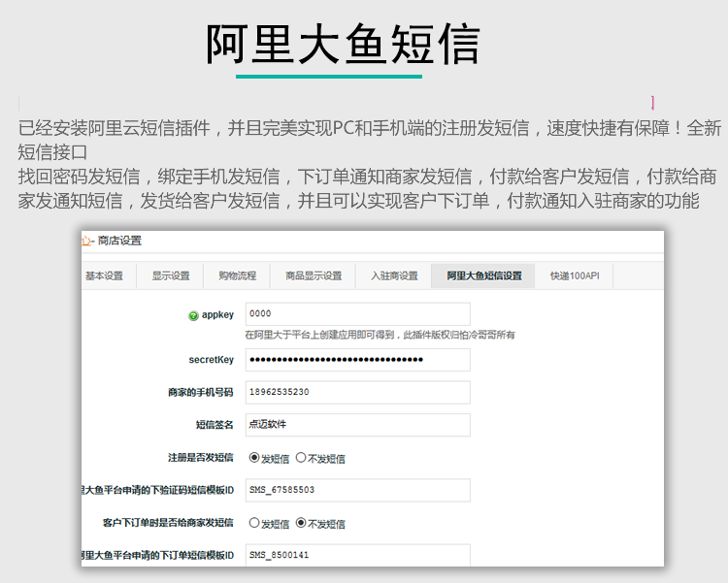Click the 注册是否发短信 label
This screenshot has height=583, width=728.
tap(201, 458)
